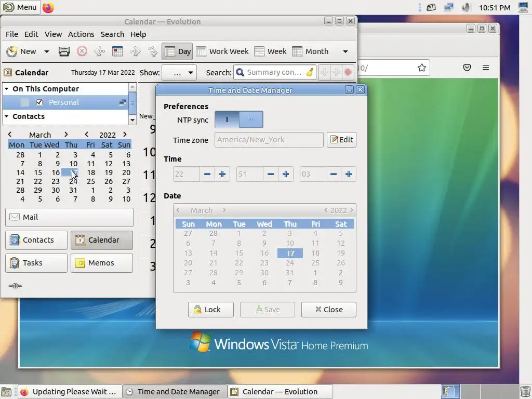Print the calendar with printer icon
The width and height of the screenshot is (532, 399).
click(64, 51)
